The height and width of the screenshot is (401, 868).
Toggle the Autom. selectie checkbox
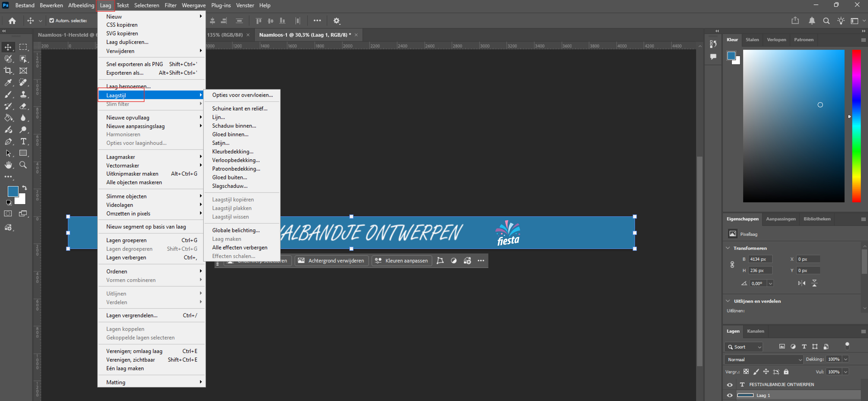pos(52,21)
